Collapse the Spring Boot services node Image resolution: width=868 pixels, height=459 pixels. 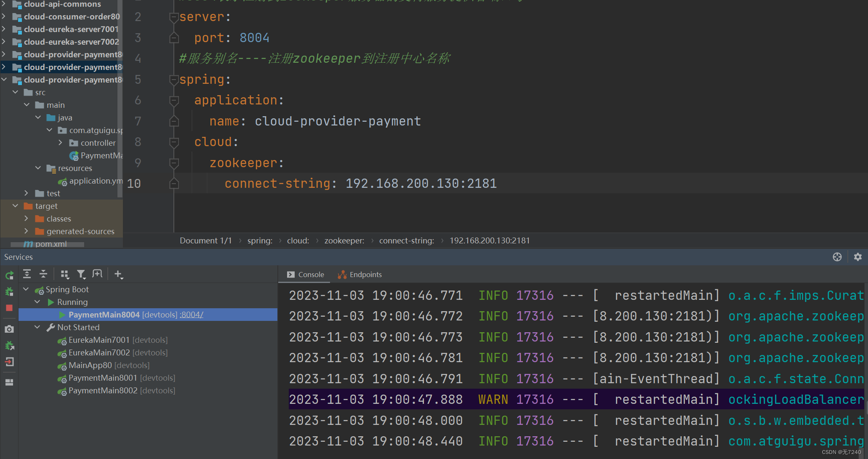pos(26,289)
